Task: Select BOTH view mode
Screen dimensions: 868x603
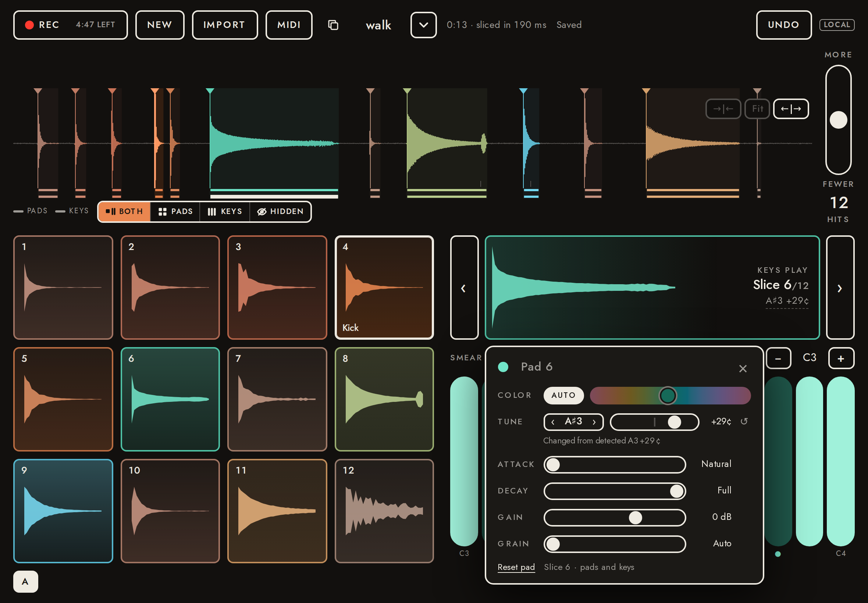Action: click(x=124, y=211)
